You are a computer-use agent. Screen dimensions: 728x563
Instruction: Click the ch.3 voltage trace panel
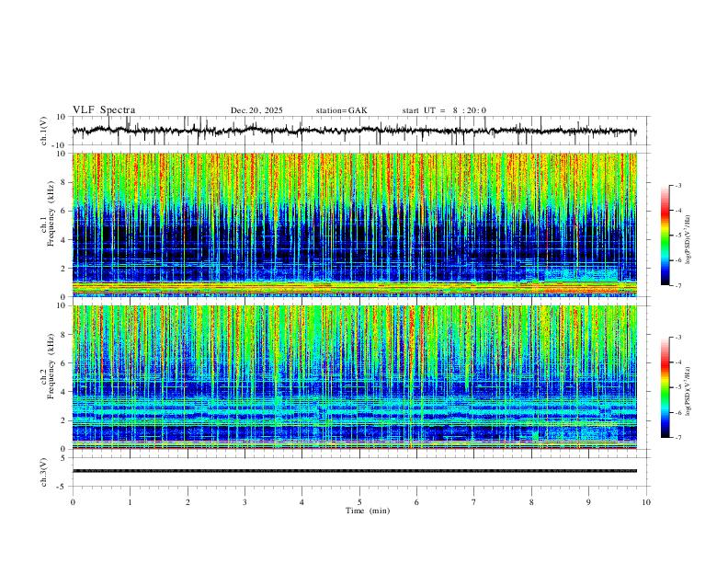tap(361, 472)
